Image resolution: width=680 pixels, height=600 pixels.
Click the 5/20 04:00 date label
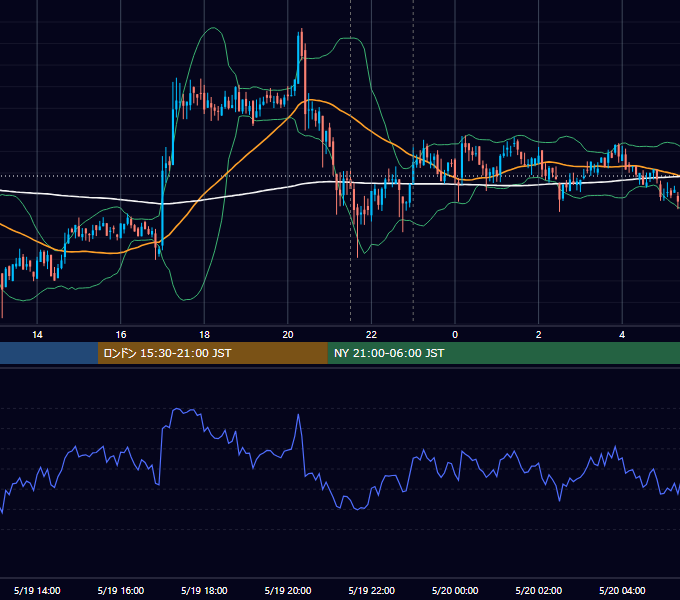(x=622, y=590)
